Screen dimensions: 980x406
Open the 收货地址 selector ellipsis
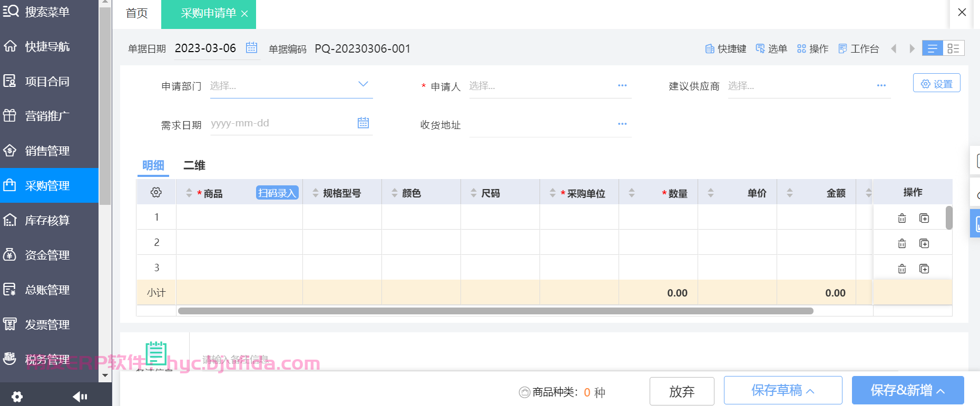[622, 124]
